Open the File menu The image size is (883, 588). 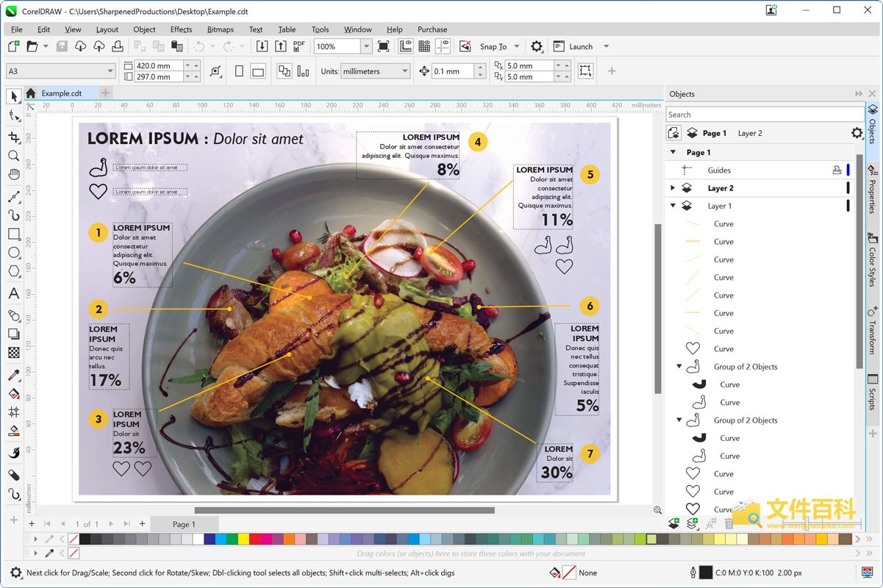pyautogui.click(x=16, y=29)
